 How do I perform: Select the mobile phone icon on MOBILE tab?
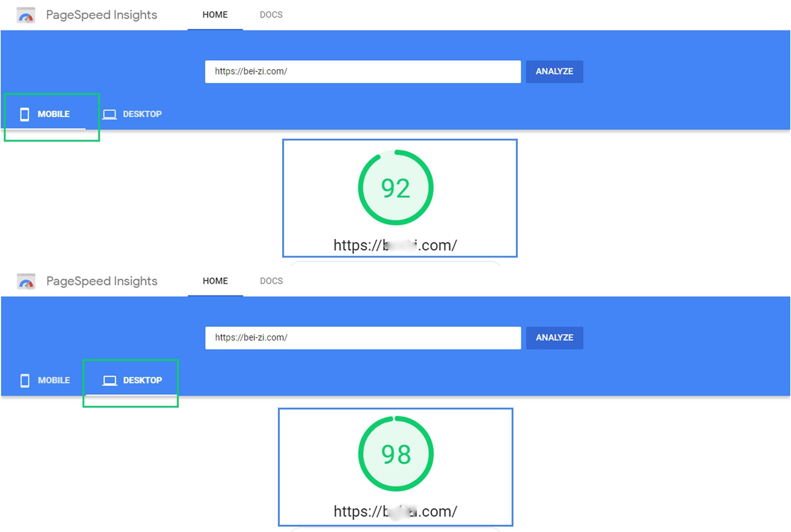point(24,114)
